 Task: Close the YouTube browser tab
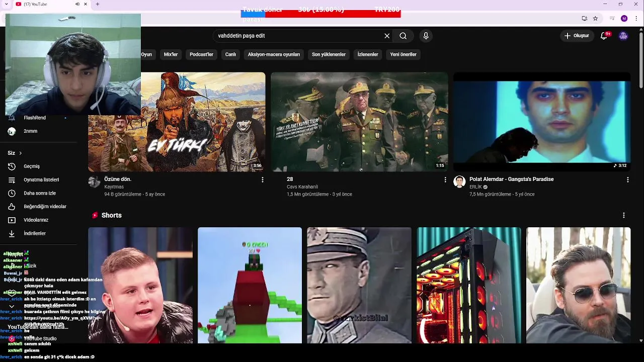click(x=86, y=4)
